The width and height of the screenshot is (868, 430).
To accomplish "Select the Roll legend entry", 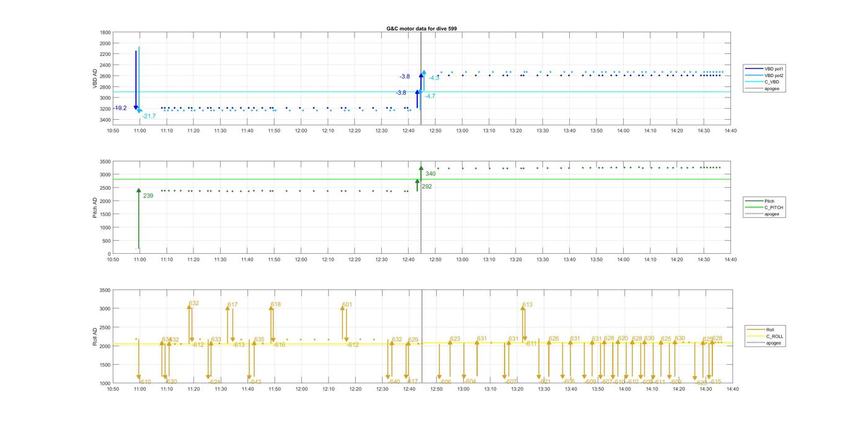I will tap(766, 329).
